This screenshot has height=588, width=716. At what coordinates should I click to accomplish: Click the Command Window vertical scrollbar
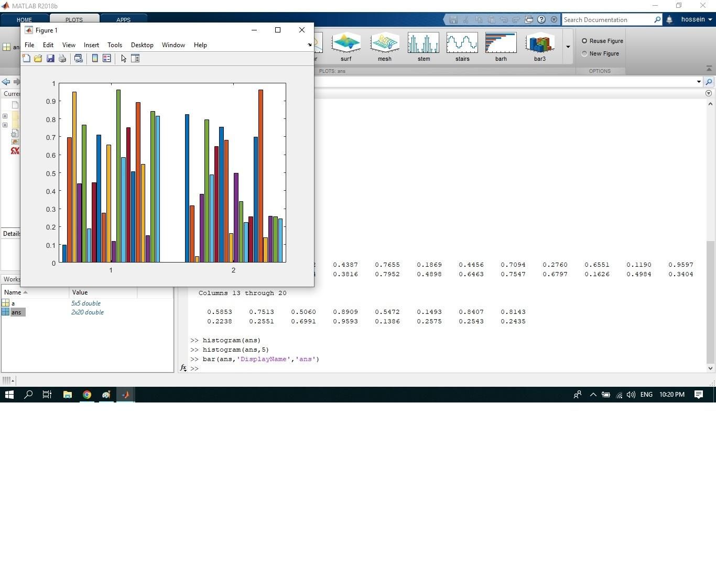click(710, 302)
